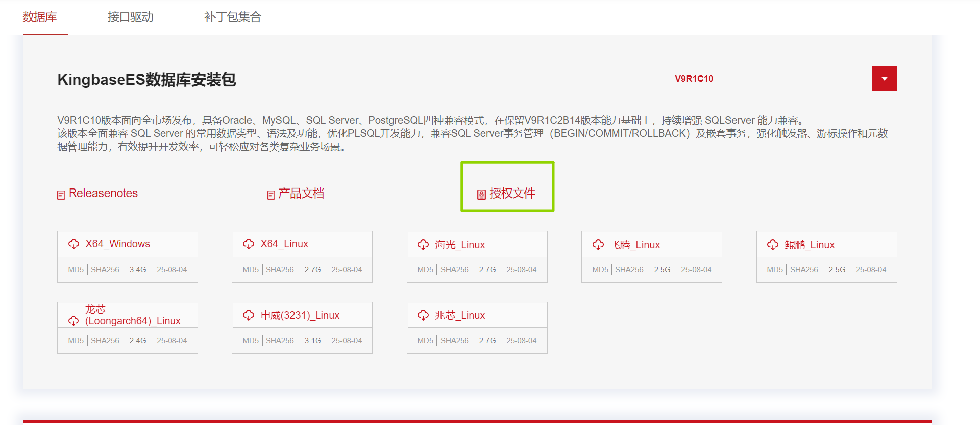Screen dimensions: 980x425
Task: View SHA256 for 鲲鹏_Linux
Action: 804,270
